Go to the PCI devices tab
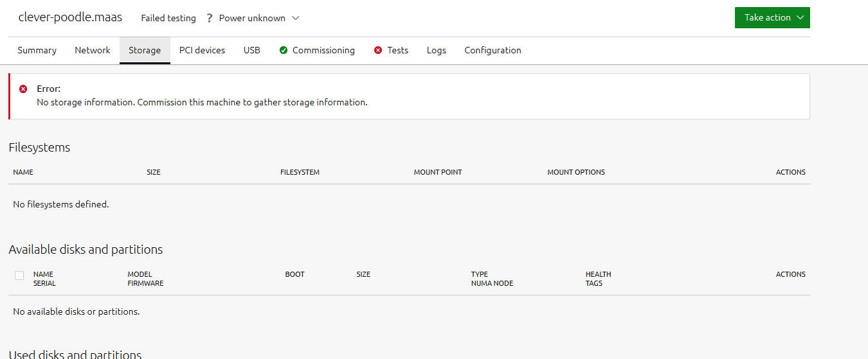868x359 pixels. (x=202, y=50)
